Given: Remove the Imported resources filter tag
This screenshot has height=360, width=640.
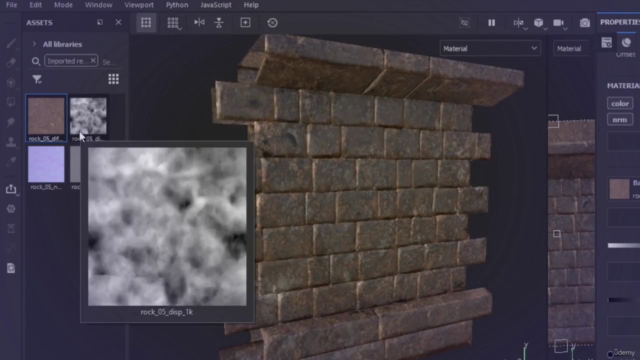Looking at the screenshot, I should (x=93, y=61).
